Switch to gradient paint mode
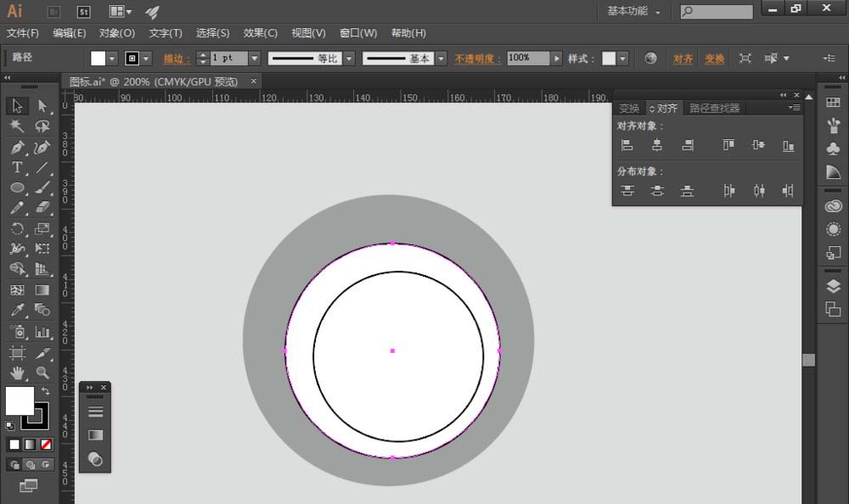 coord(31,445)
